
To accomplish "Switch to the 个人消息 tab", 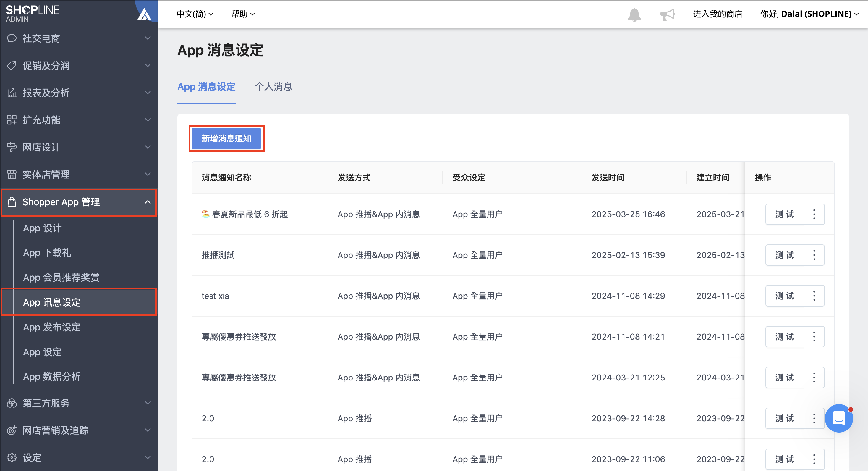I will tap(273, 87).
